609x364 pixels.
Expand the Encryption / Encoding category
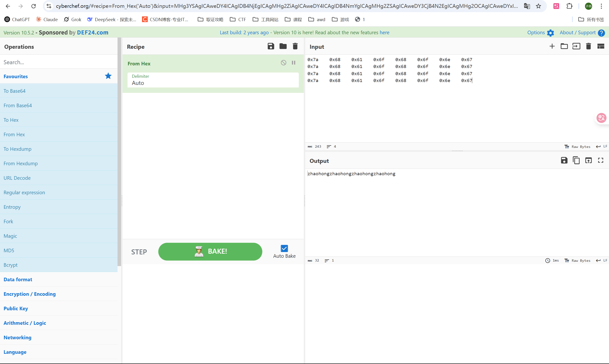[x=29, y=294]
